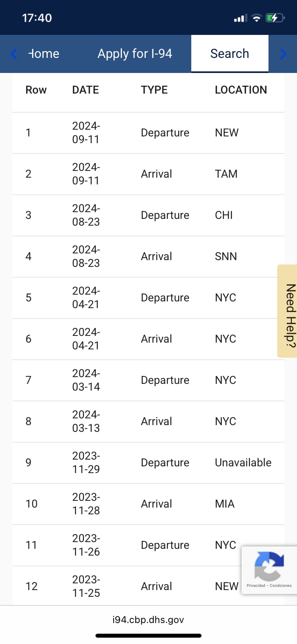Image resolution: width=297 pixels, height=644 pixels.
Task: Tap the clock showing 17:40
Action: click(37, 17)
